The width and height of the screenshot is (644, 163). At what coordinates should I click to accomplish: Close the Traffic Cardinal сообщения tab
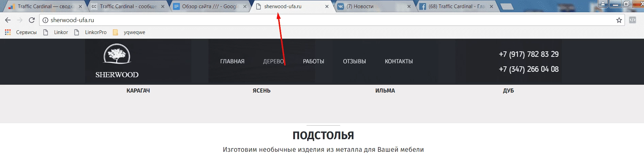[162, 6]
